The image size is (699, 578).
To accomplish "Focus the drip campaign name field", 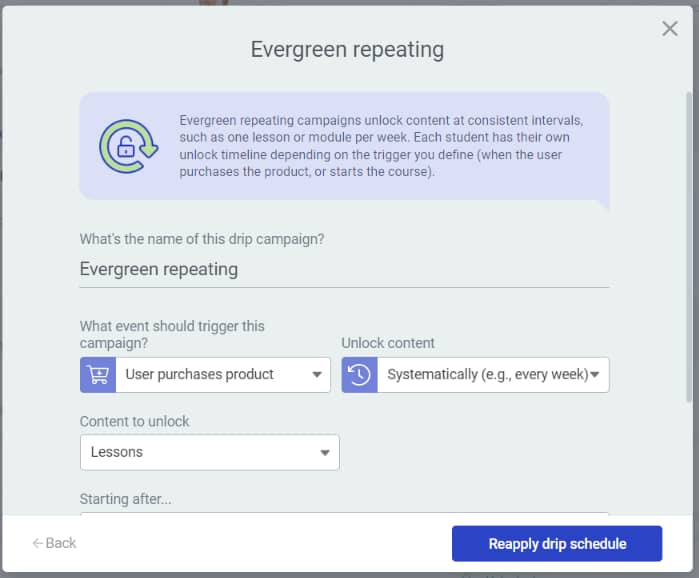I will point(344,269).
